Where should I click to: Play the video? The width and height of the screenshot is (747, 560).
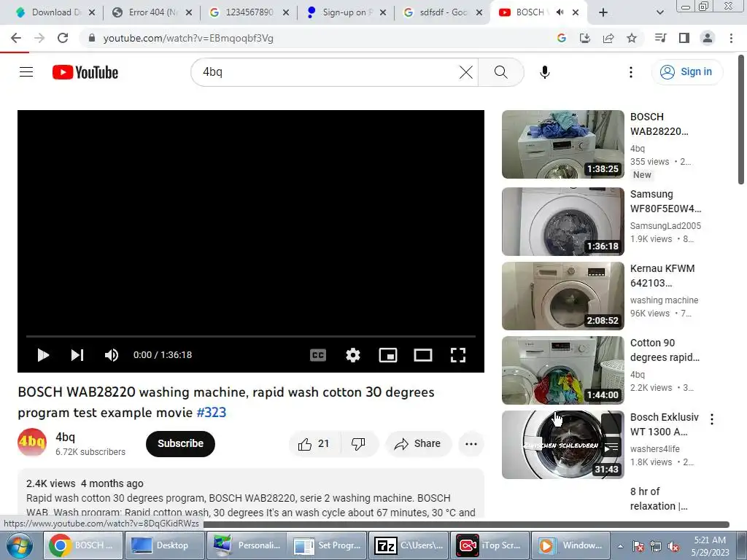tap(43, 355)
